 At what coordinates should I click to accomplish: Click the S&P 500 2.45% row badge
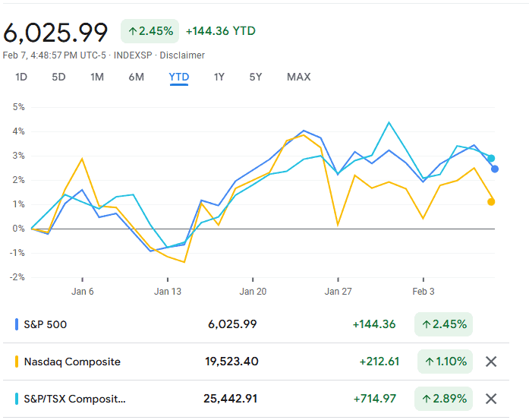[443, 324]
